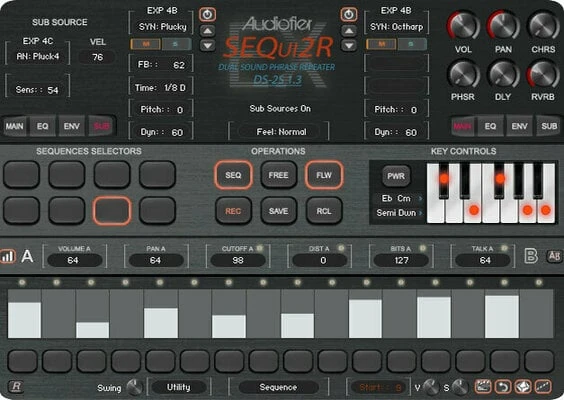
Task: Switch to left EQ tab
Action: pos(42,126)
